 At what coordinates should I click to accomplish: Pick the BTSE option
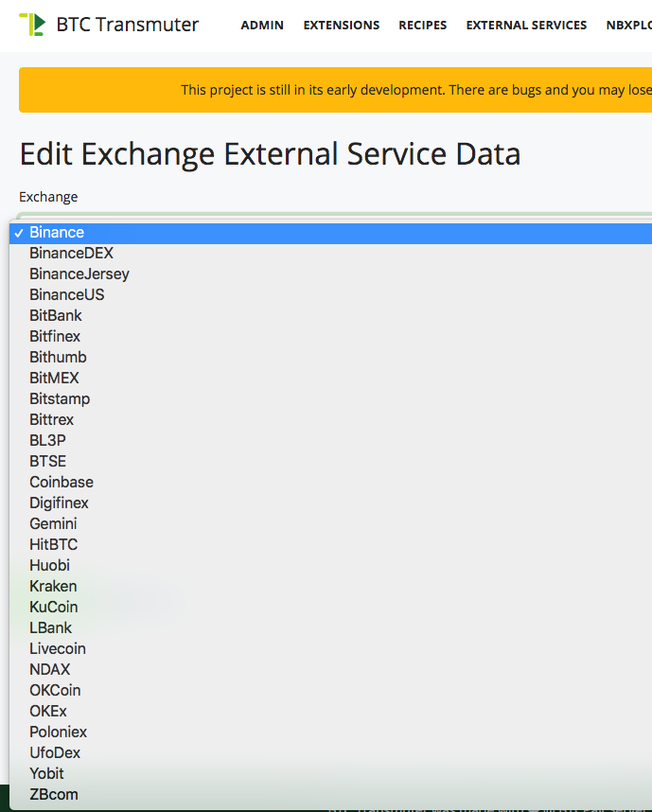point(330,462)
